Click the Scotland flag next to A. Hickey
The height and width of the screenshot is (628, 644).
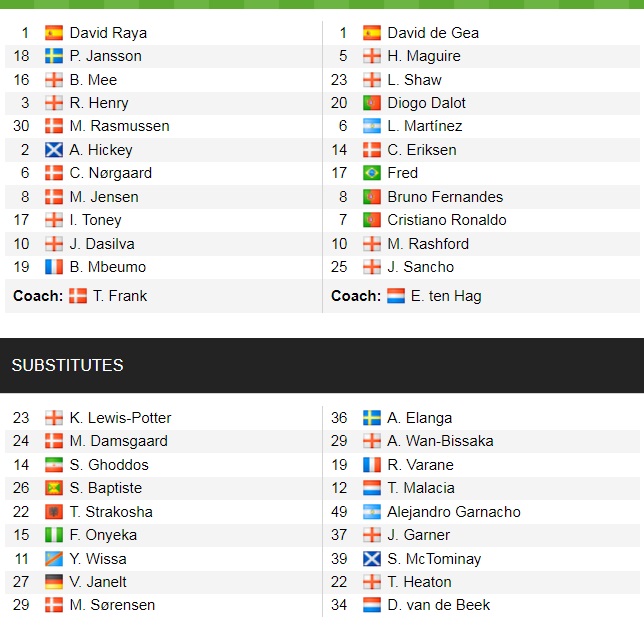[54, 150]
